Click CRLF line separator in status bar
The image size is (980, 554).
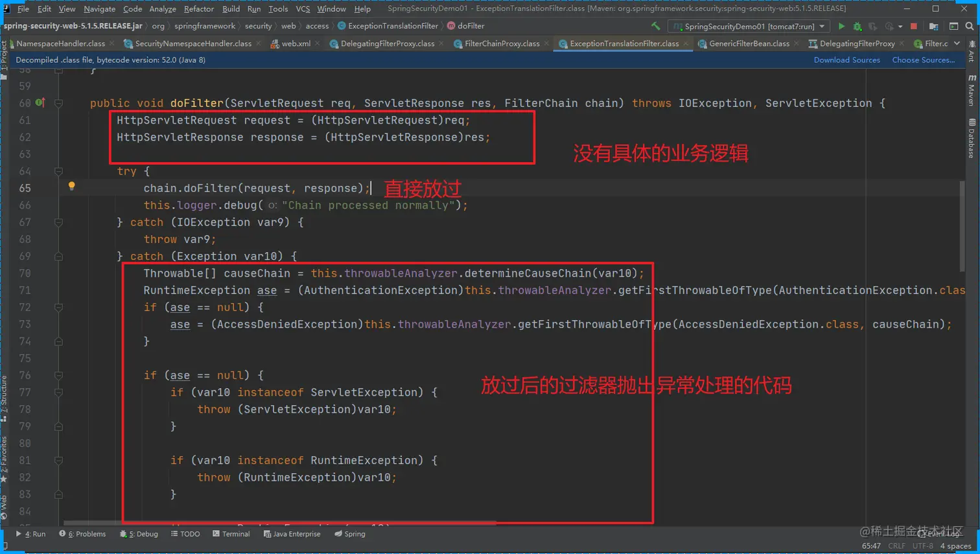coord(896,546)
